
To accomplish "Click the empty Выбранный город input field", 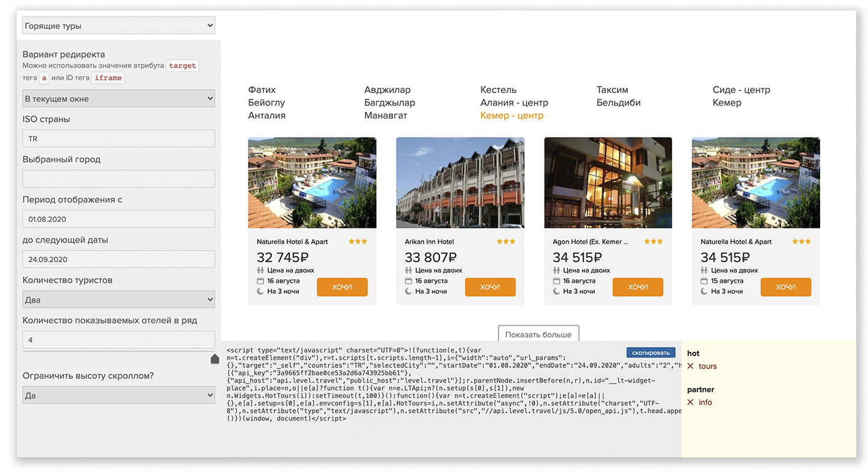I will 118,179.
